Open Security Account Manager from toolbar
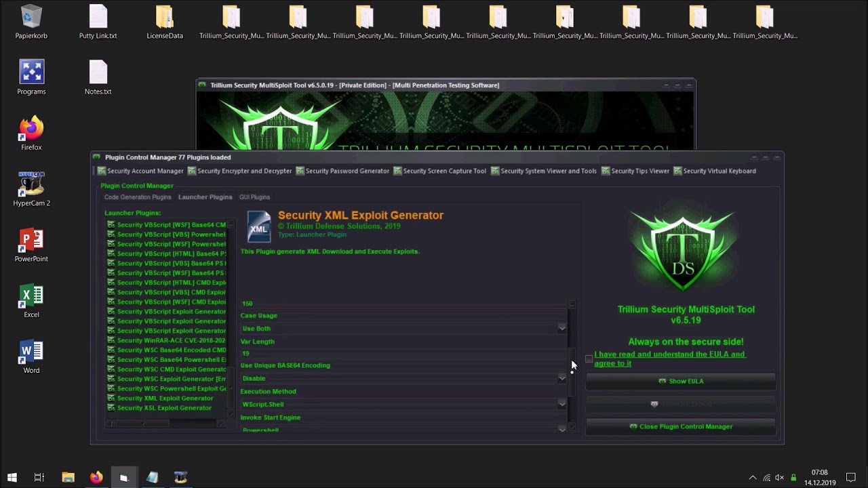The height and width of the screenshot is (488, 868). 140,171
